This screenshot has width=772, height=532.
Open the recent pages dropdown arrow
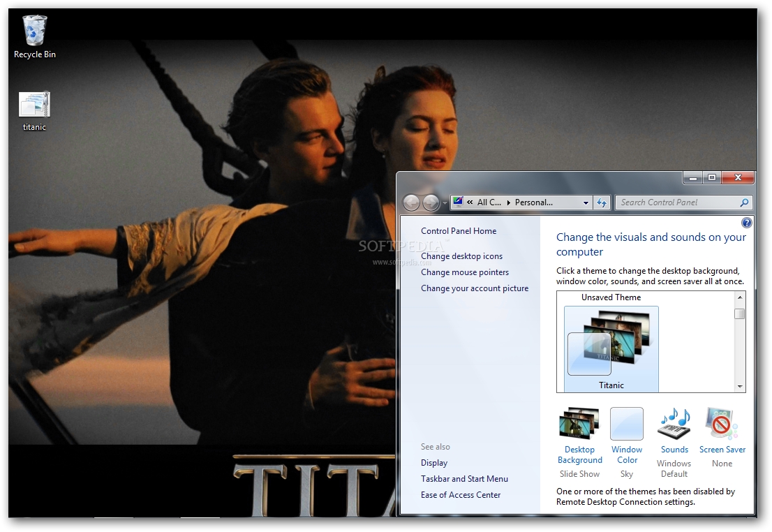445,203
